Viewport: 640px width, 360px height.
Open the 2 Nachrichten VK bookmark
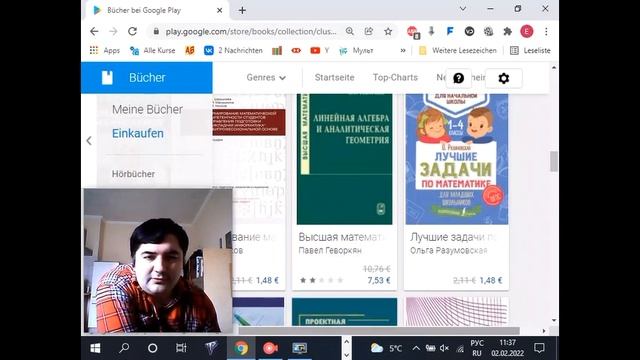click(233, 51)
